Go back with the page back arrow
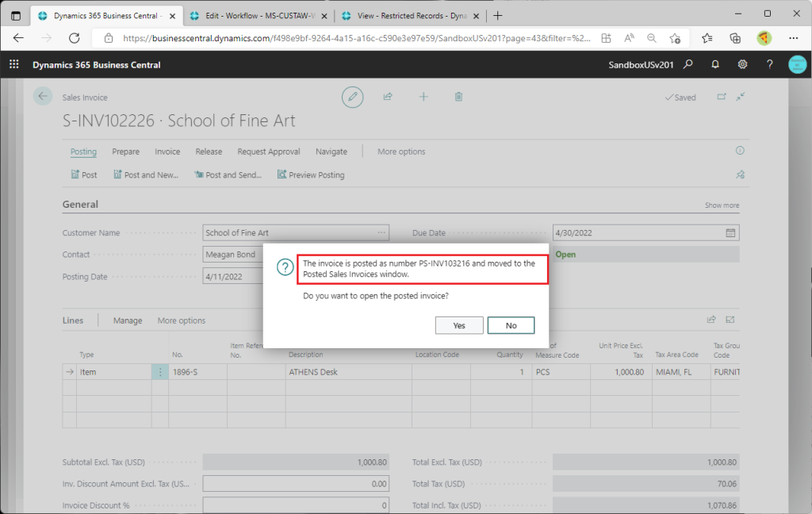 pos(43,97)
